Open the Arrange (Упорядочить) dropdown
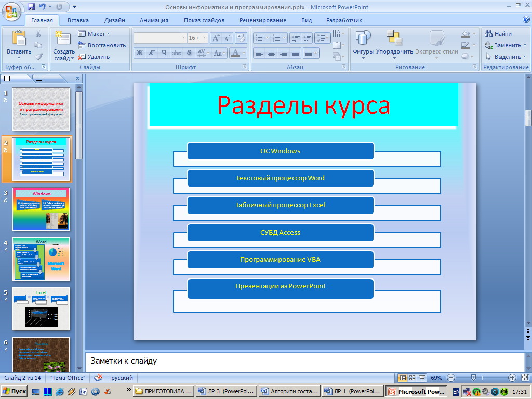532x399 pixels. 394,45
